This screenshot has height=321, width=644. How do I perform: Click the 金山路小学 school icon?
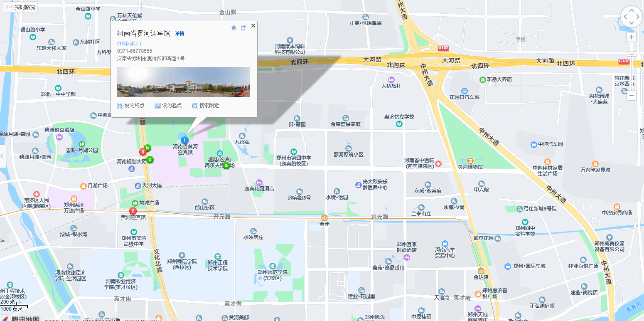[88, 16]
